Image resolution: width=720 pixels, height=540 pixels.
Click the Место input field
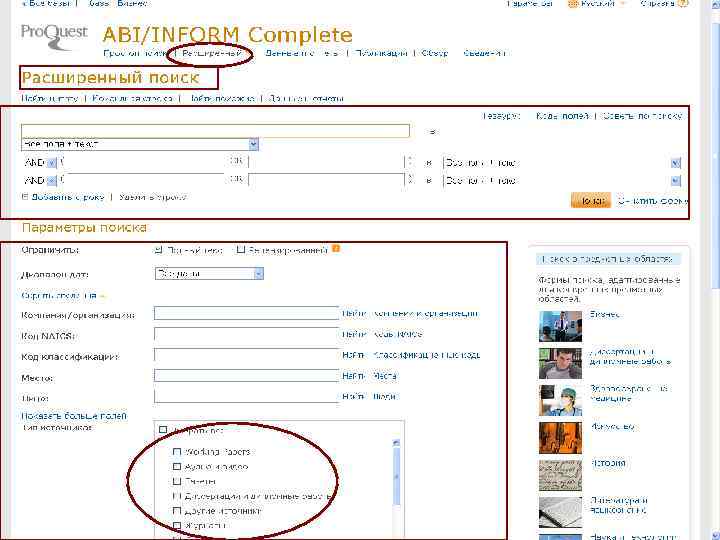pos(247,376)
